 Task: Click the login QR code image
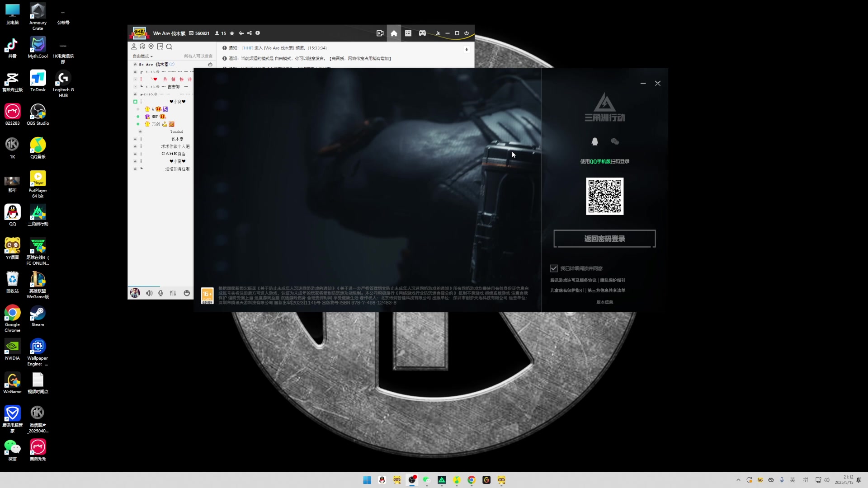(x=604, y=196)
